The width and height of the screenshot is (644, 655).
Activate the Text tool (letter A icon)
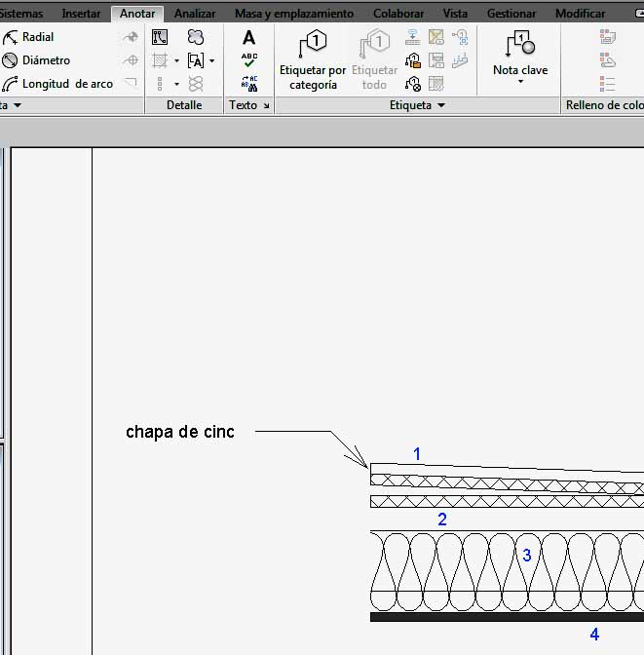click(x=249, y=38)
